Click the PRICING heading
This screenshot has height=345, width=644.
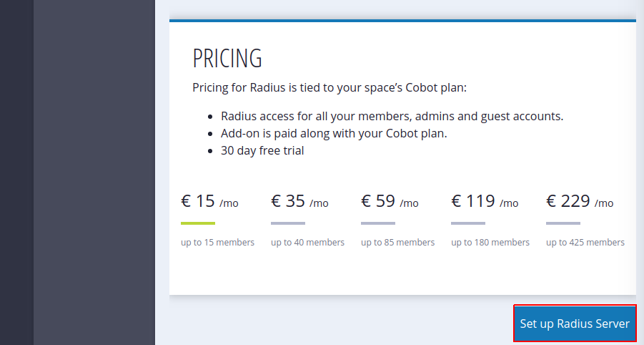(x=227, y=58)
